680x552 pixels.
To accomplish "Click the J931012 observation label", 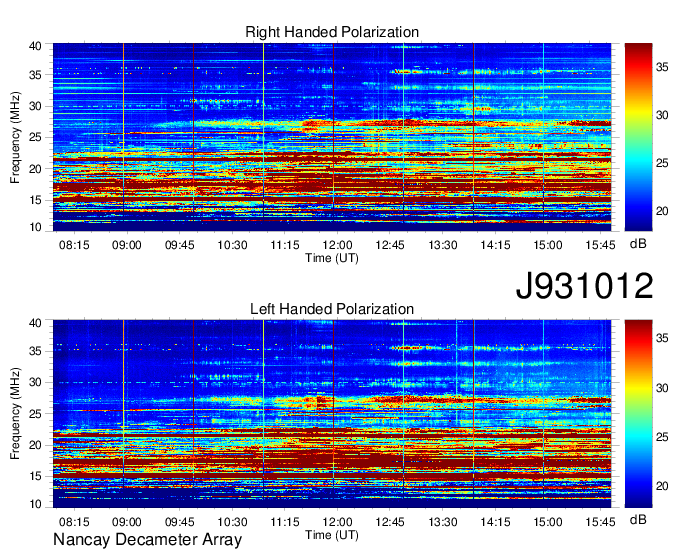I will (584, 286).
